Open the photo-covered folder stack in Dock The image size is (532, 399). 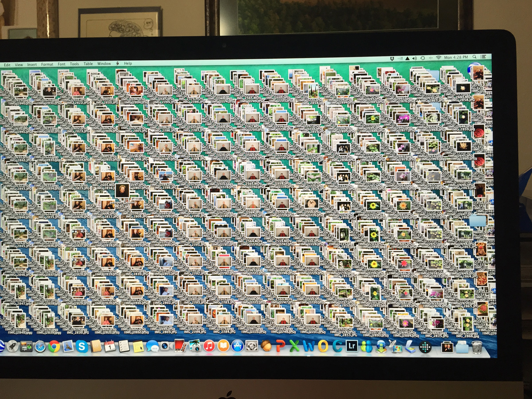[x=447, y=347]
